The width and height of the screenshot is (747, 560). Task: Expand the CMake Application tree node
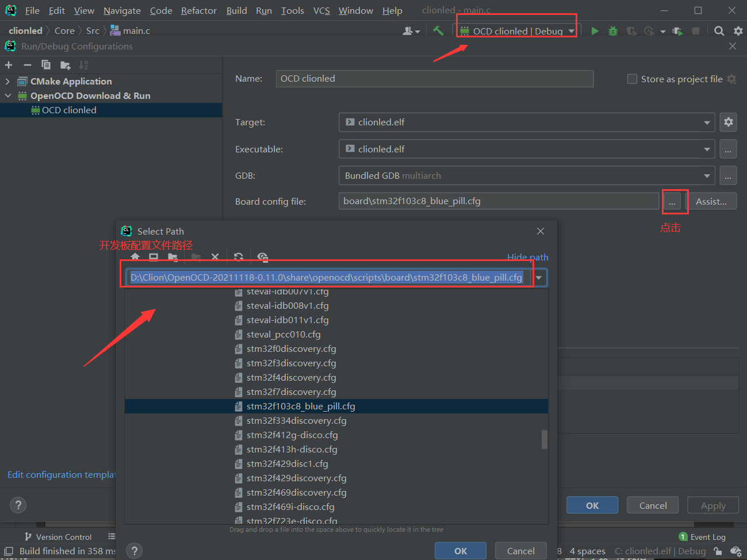(x=7, y=82)
